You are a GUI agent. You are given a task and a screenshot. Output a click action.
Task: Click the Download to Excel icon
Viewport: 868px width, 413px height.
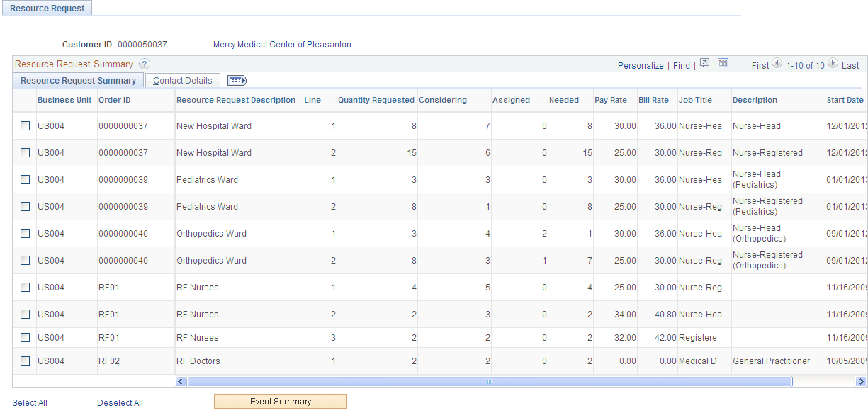tap(723, 64)
